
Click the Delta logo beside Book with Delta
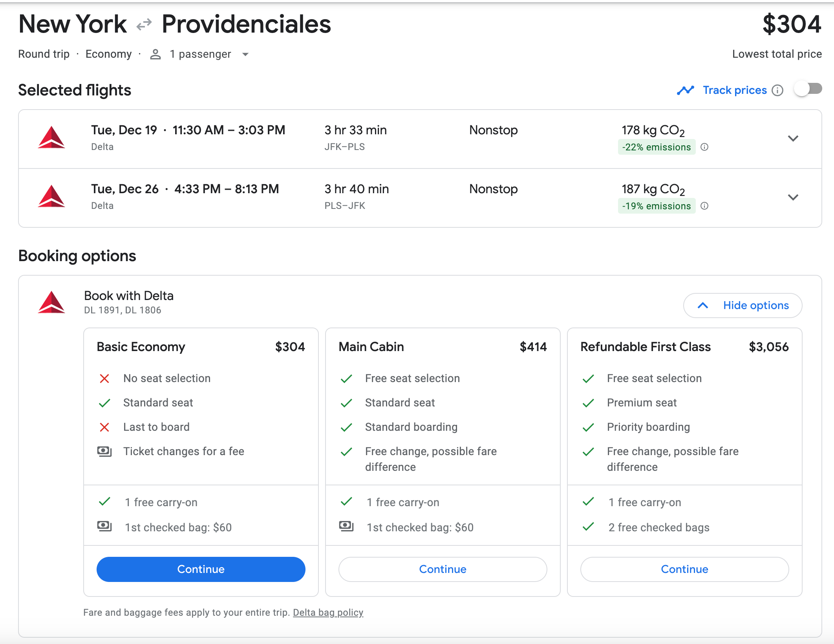point(51,303)
